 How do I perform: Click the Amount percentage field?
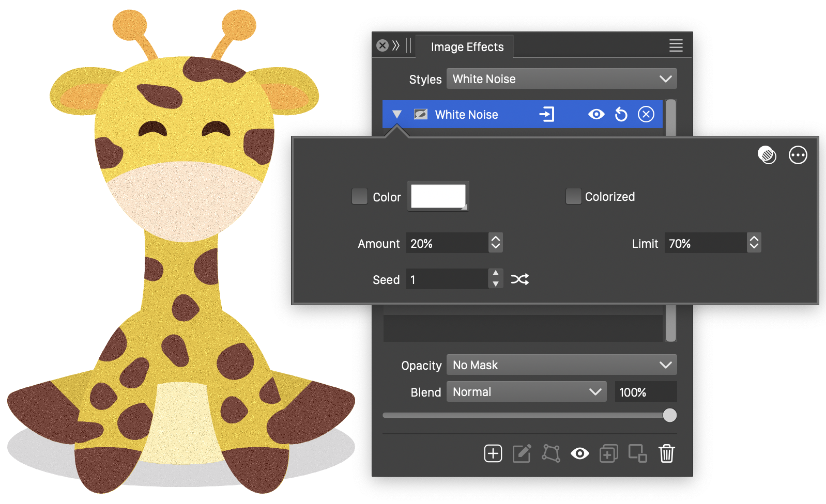[447, 243]
